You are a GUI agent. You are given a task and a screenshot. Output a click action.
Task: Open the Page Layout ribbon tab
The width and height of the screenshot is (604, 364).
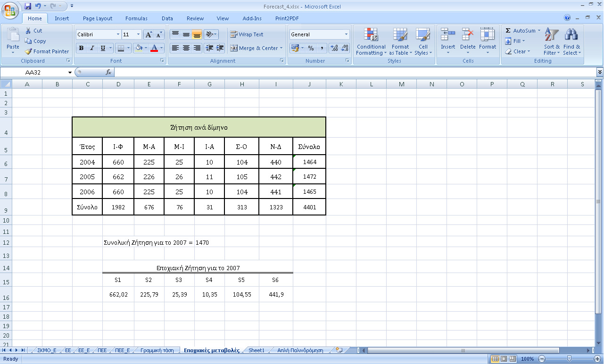click(x=98, y=18)
